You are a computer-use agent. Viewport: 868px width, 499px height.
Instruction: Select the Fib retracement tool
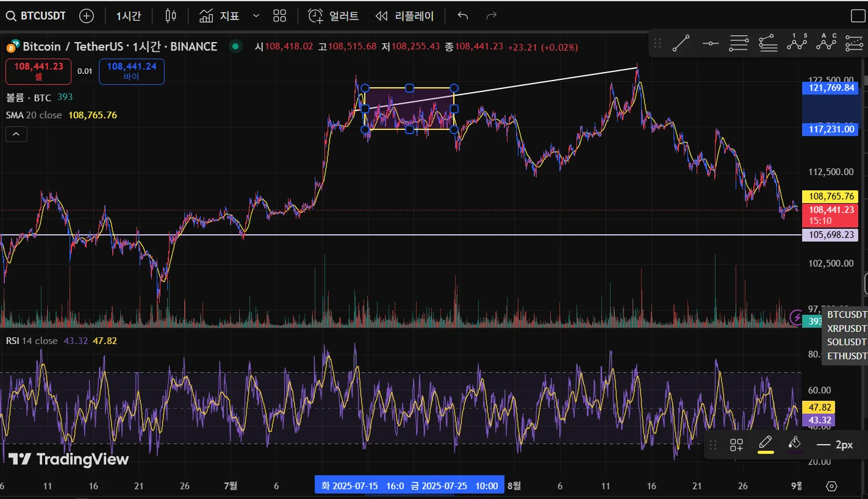click(x=739, y=43)
